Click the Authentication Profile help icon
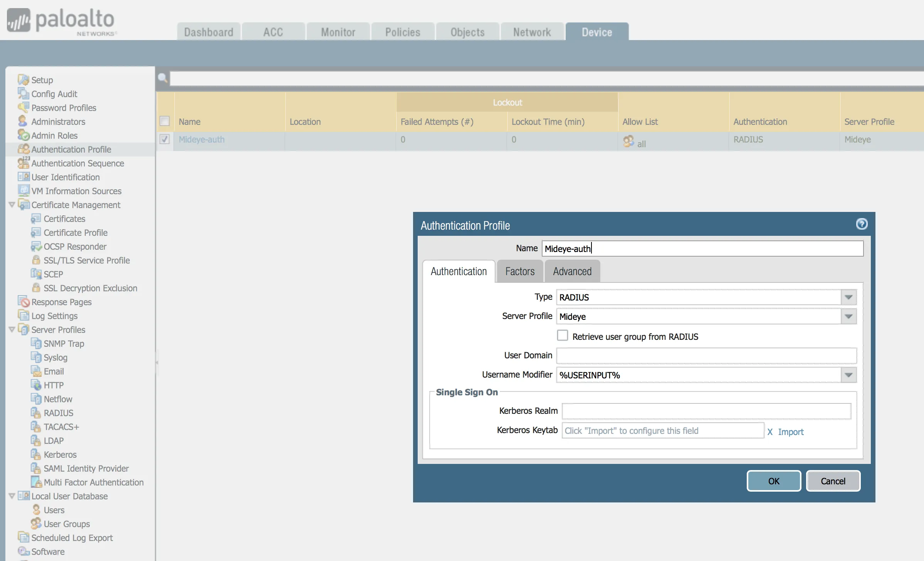924x561 pixels. click(x=862, y=224)
